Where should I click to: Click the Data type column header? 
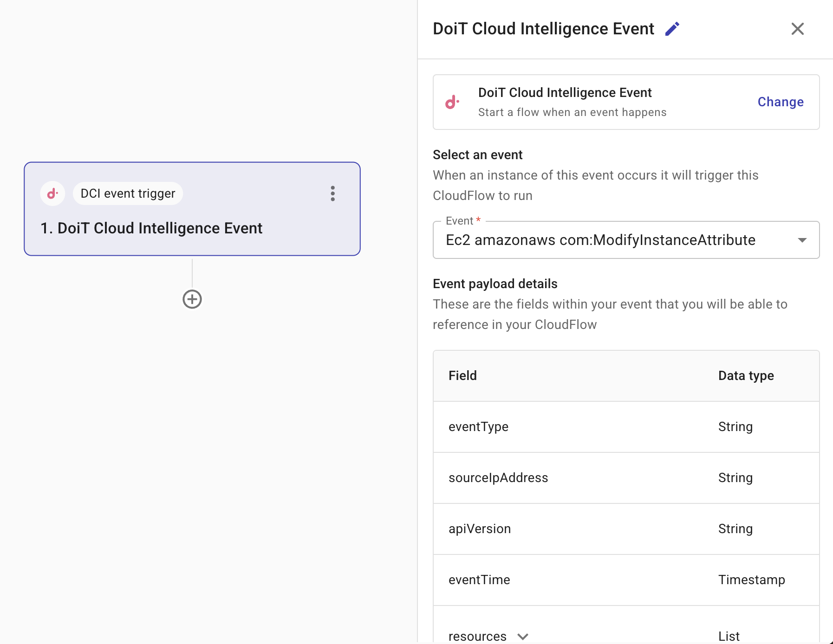point(746,375)
